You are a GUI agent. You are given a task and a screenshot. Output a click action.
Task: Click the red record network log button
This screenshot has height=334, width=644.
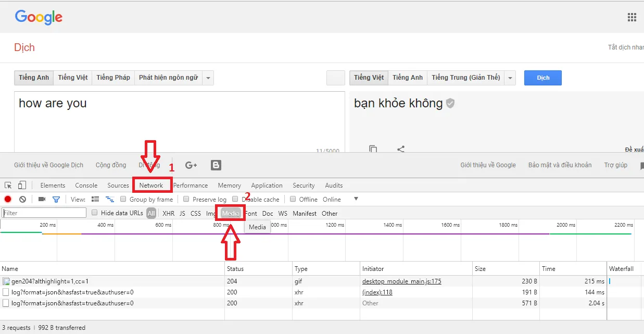coord(8,199)
